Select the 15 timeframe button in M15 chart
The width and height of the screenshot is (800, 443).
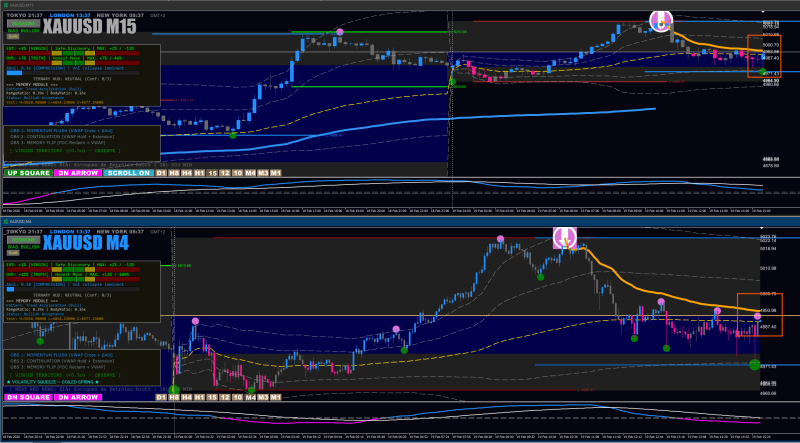pyautogui.click(x=212, y=173)
